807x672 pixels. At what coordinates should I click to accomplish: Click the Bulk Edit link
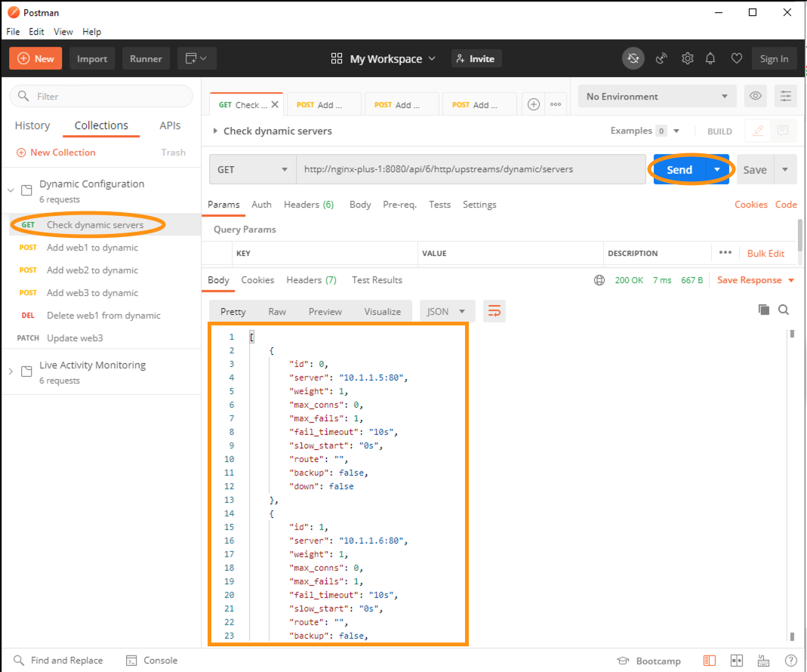pyautogui.click(x=765, y=254)
